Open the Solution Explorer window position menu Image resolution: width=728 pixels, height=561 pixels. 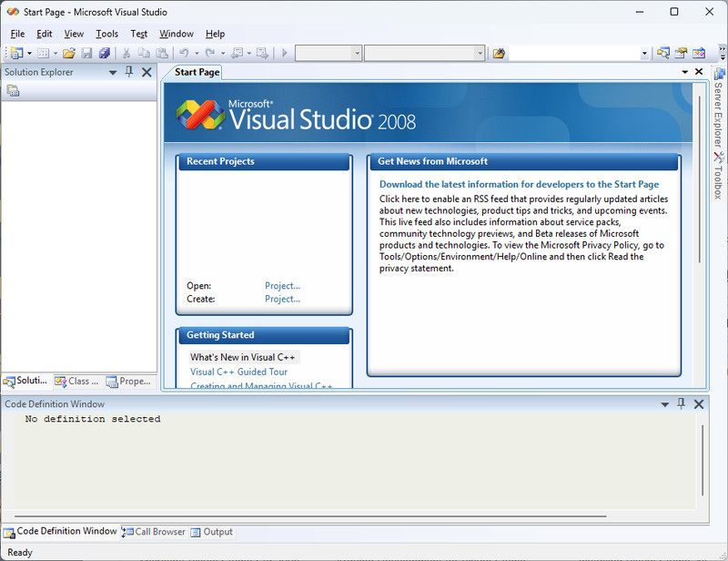click(112, 73)
